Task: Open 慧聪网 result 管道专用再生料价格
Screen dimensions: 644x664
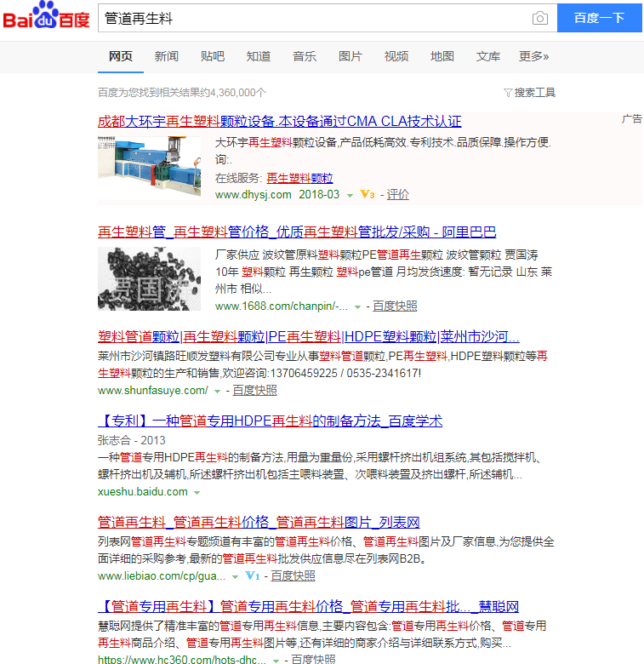Action: tap(308, 607)
